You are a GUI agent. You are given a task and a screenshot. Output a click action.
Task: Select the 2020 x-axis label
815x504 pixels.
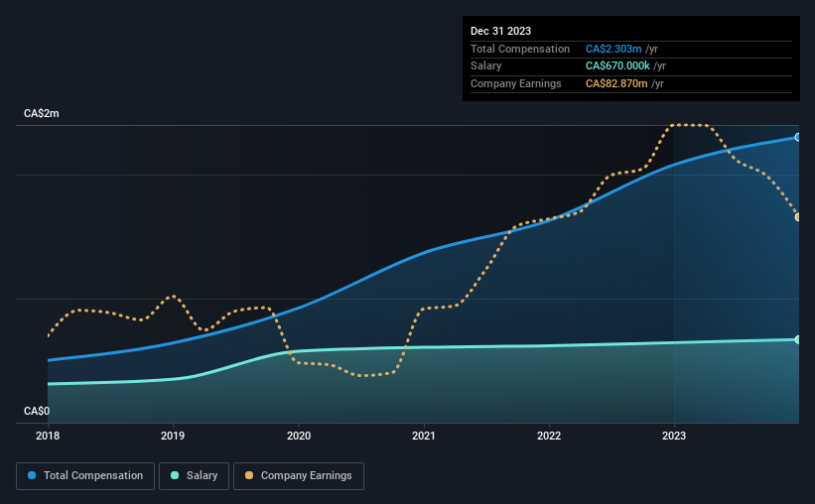(299, 436)
